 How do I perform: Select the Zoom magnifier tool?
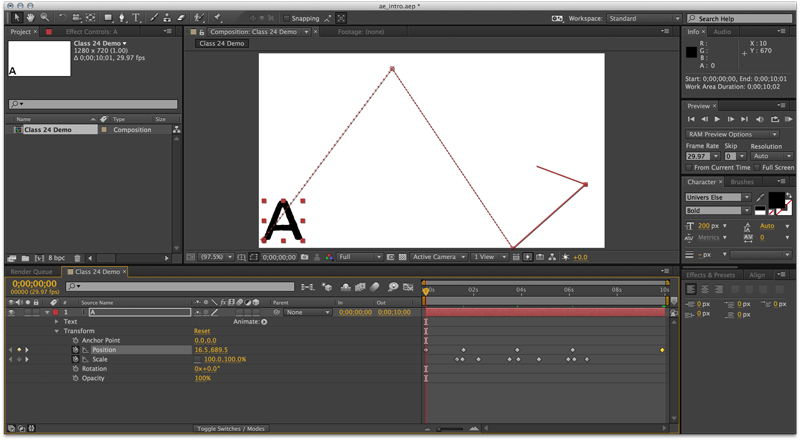(x=45, y=18)
